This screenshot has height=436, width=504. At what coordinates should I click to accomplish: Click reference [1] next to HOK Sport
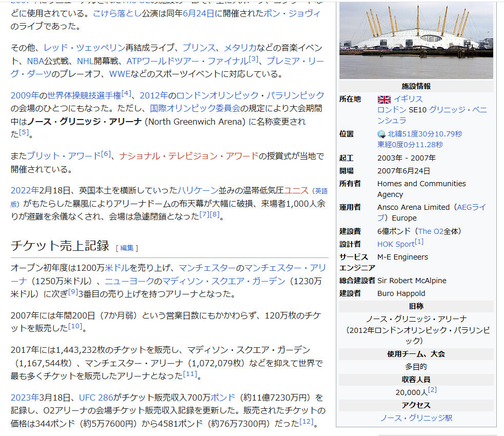(419, 241)
